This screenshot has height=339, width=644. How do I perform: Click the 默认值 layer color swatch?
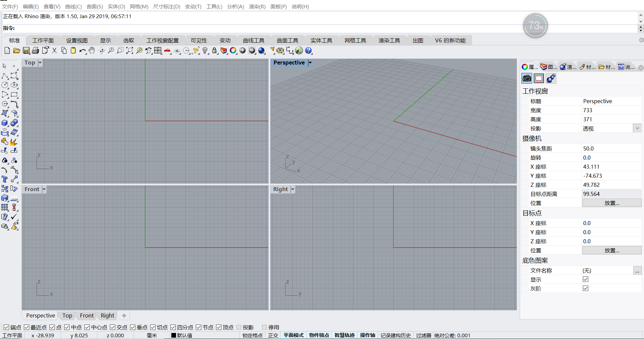click(x=174, y=335)
